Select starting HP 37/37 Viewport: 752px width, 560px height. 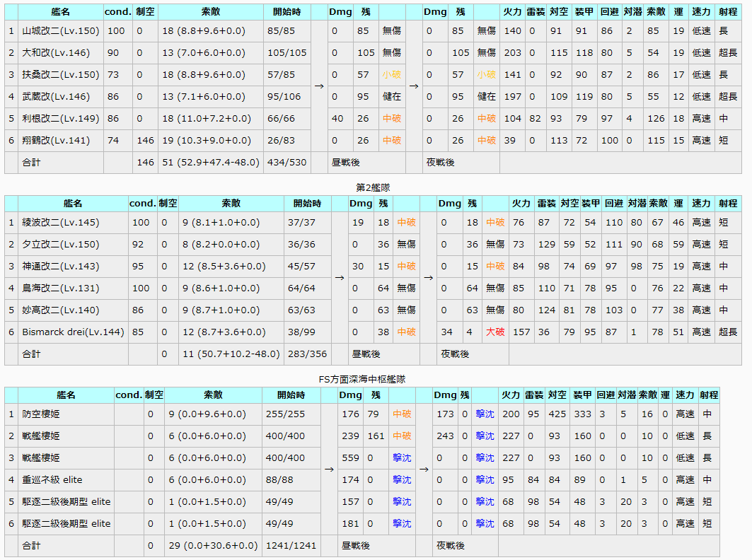point(301,223)
